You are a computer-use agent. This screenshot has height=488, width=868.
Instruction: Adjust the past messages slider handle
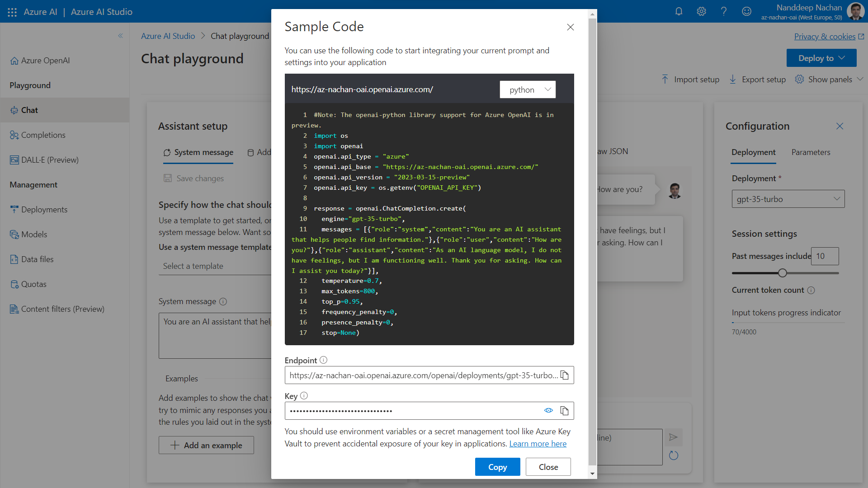[783, 273]
